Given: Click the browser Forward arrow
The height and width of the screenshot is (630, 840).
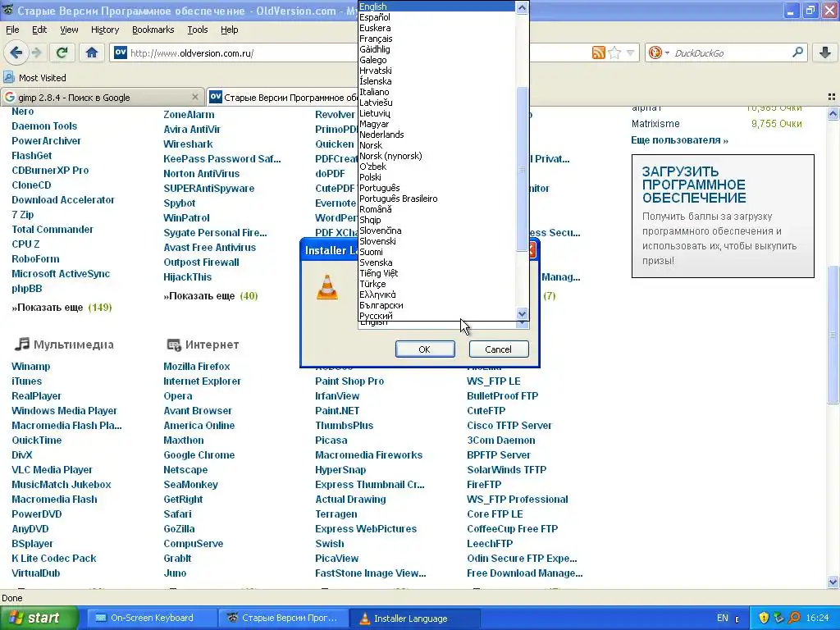Looking at the screenshot, I should [36, 52].
